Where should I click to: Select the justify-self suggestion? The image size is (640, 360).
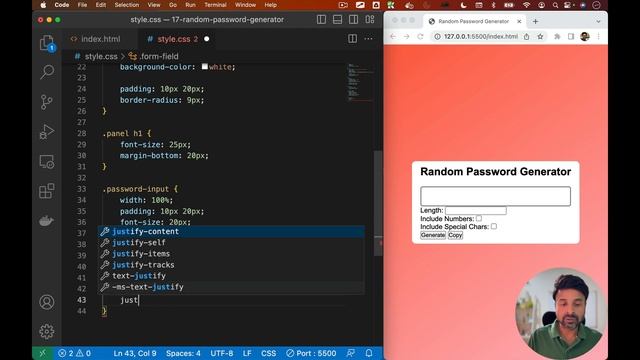[x=231, y=242]
